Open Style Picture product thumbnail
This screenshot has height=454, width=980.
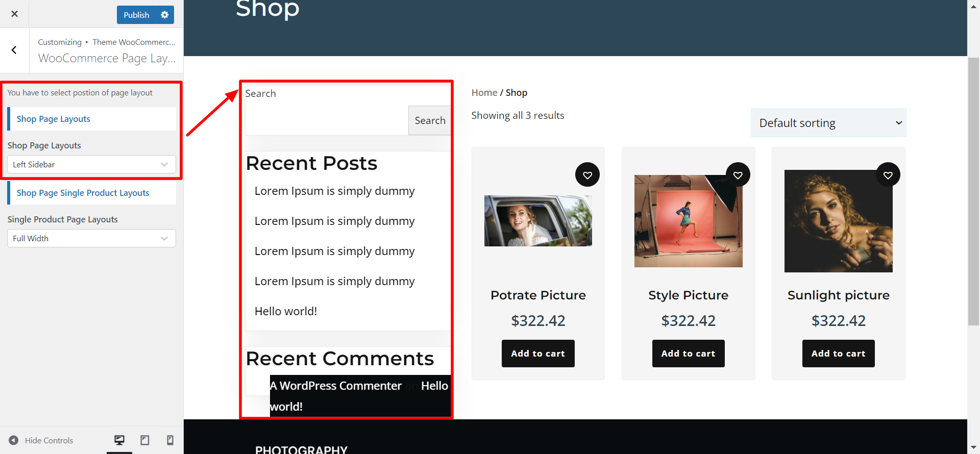click(x=688, y=221)
